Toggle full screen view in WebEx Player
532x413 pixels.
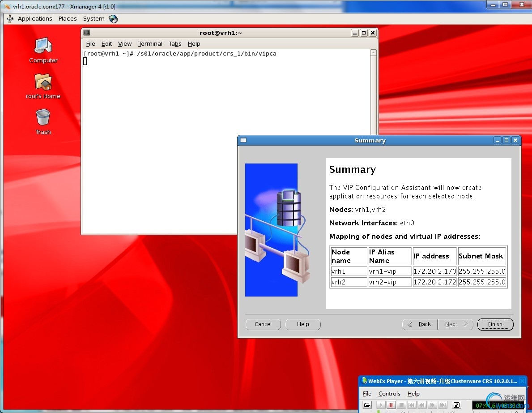[x=457, y=405]
